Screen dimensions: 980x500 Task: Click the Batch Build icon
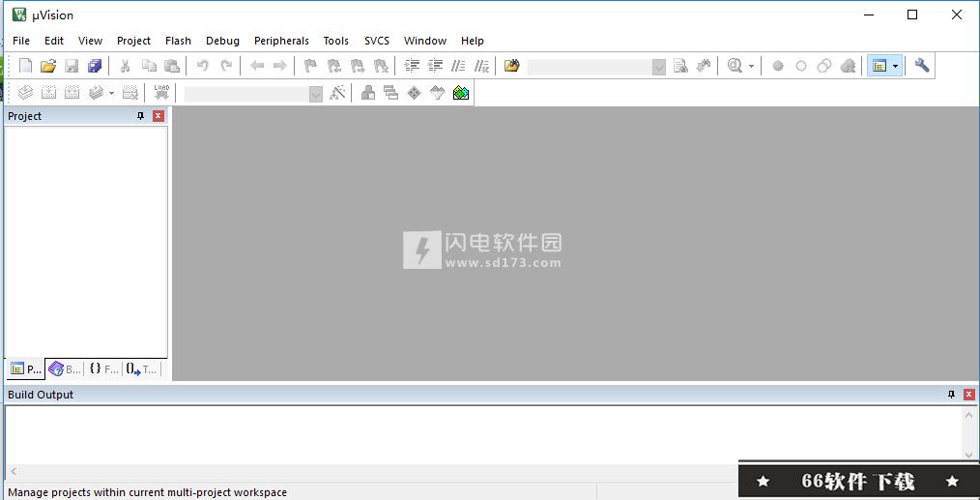(x=96, y=93)
